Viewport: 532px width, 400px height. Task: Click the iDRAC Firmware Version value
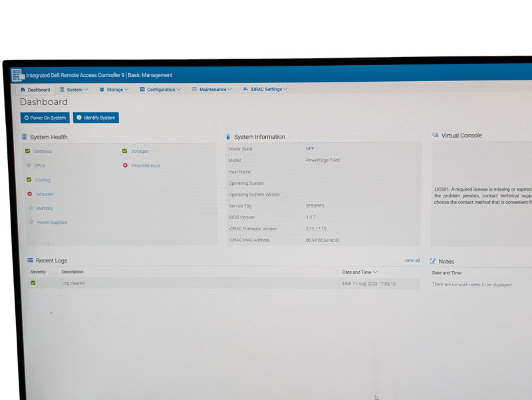coord(317,229)
